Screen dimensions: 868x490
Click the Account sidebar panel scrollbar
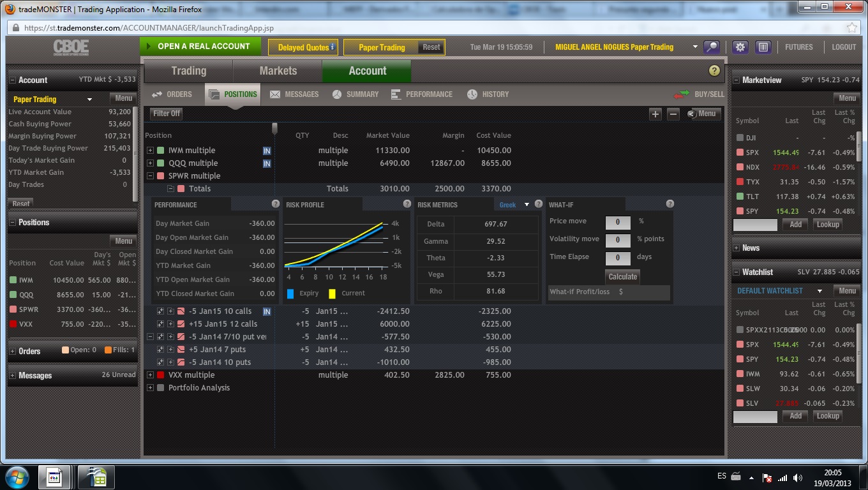coord(135,153)
